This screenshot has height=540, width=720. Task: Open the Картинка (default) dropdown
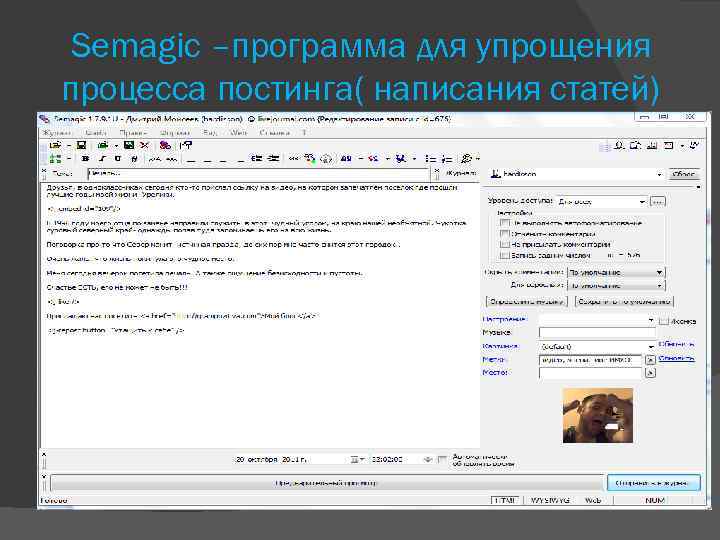(x=597, y=346)
